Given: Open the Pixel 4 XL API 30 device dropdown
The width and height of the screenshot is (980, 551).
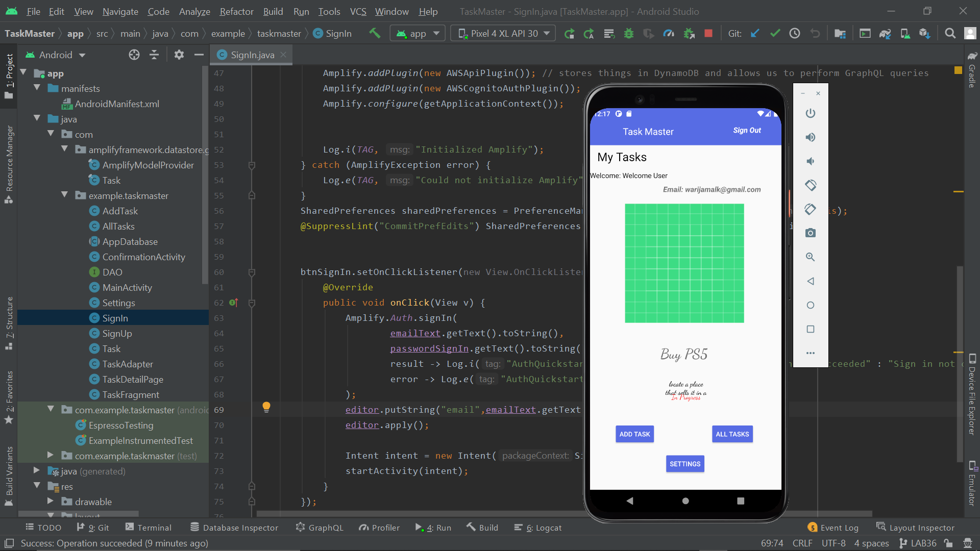Looking at the screenshot, I should (503, 34).
